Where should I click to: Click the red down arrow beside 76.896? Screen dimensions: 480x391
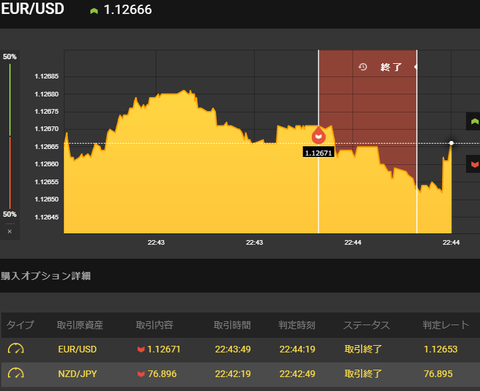click(141, 374)
